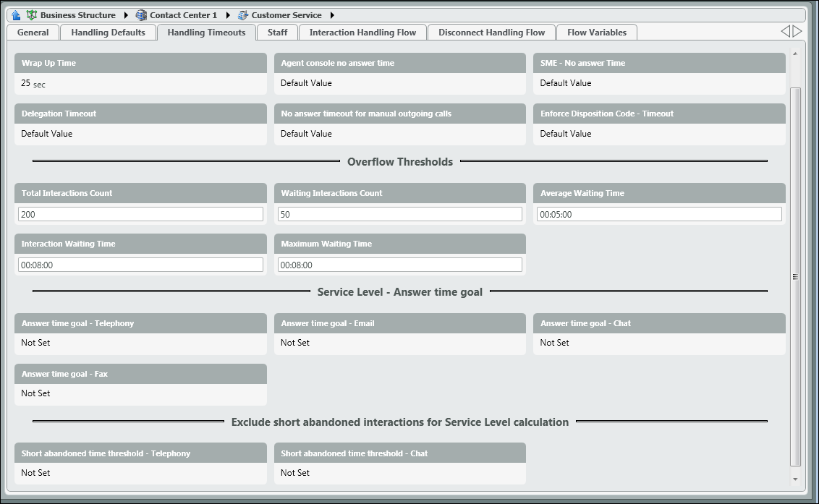The height and width of the screenshot is (504, 819).
Task: Open the Flow Variables tab
Action: point(596,33)
